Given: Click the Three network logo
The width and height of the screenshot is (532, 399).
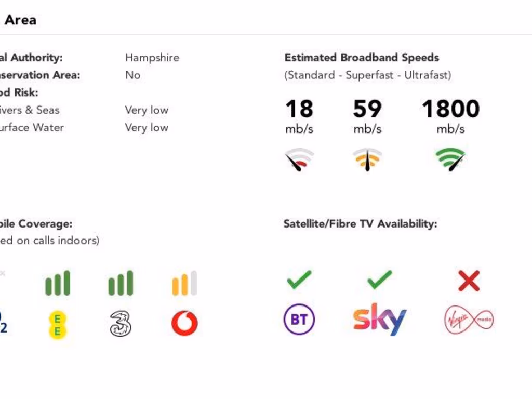Looking at the screenshot, I should pos(121,324).
